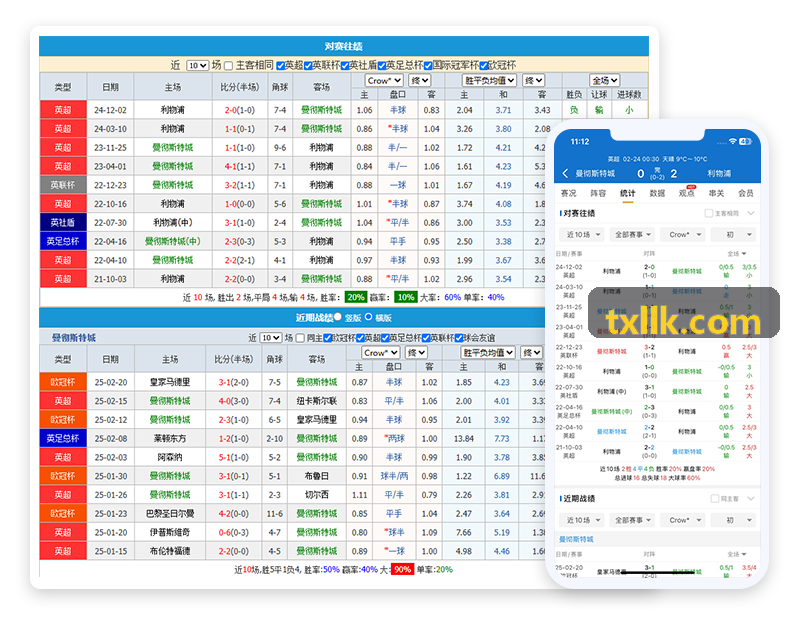
Task: Uncheck the 英超 filter checkbox in 对赛往绩
Action: pyautogui.click(x=281, y=66)
